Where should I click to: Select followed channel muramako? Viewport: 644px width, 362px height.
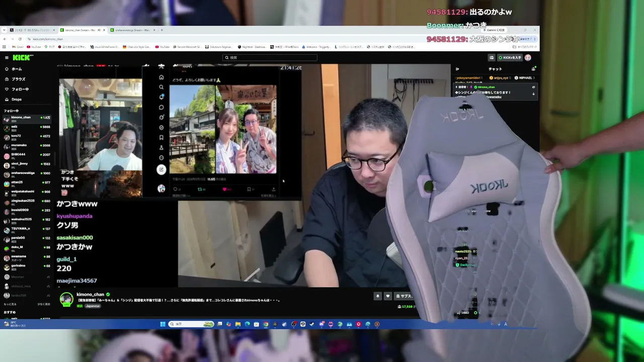click(x=27, y=146)
